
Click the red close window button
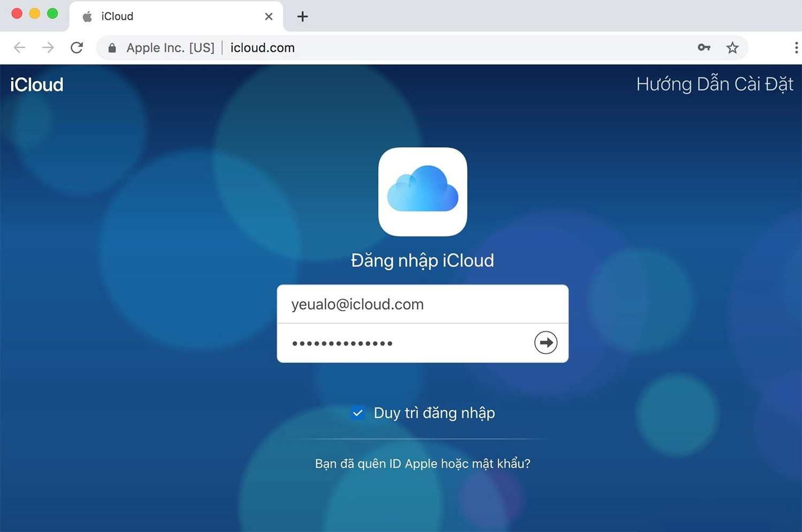[x=17, y=14]
